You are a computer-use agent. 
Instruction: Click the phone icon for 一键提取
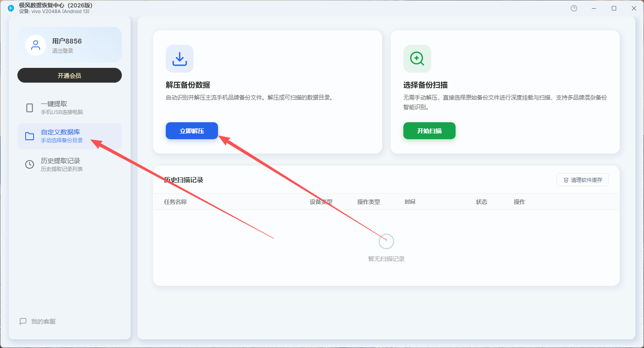pos(30,108)
